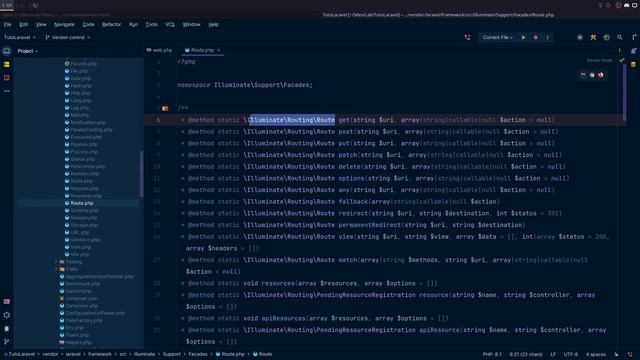640x360 pixels.
Task: Open the Git branch icon in left sidebar
Action: click(7, 342)
